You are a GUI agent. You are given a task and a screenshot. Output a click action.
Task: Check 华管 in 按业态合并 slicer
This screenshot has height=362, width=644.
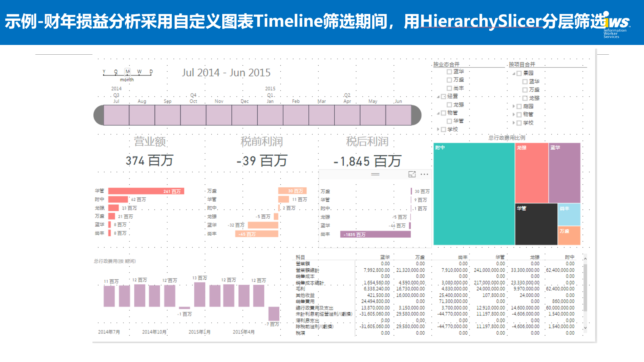point(449,121)
